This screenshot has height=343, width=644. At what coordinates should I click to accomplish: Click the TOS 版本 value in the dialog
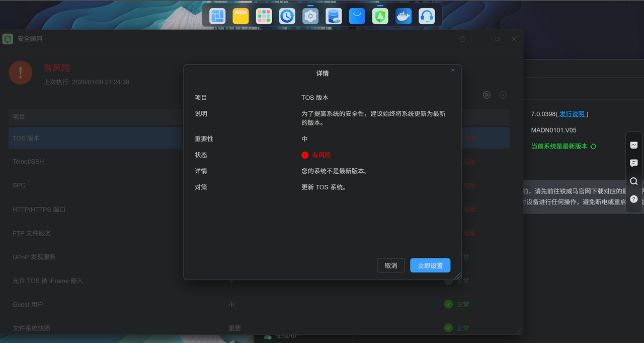[315, 98]
